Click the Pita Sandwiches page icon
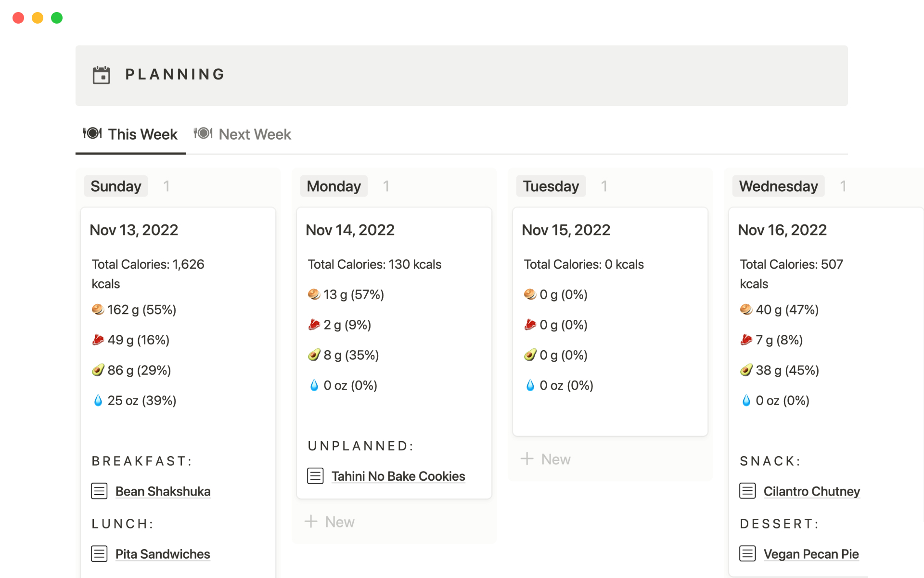Viewport: 924px width, 578px height. (99, 553)
